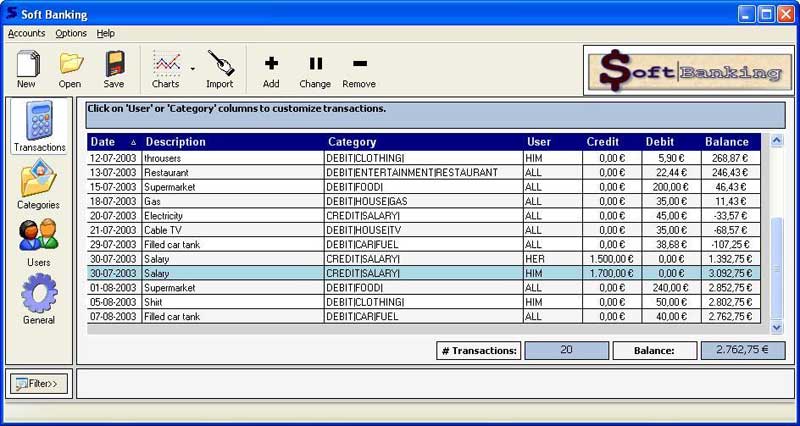The height and width of the screenshot is (426, 800).
Task: Click date cell '07-08-2003'
Action: click(x=113, y=316)
